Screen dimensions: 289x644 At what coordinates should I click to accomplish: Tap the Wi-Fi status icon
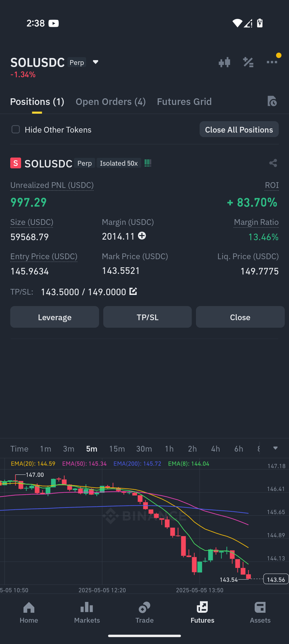(x=237, y=23)
